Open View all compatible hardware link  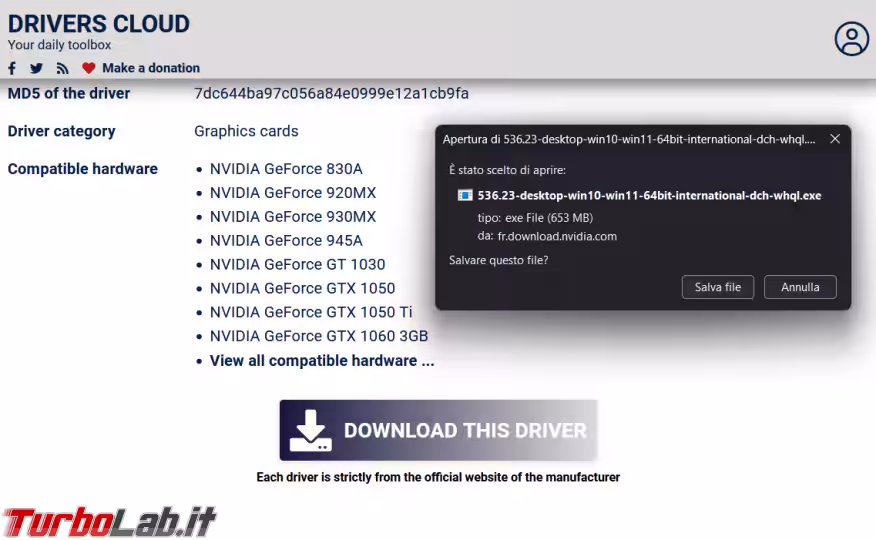[322, 361]
